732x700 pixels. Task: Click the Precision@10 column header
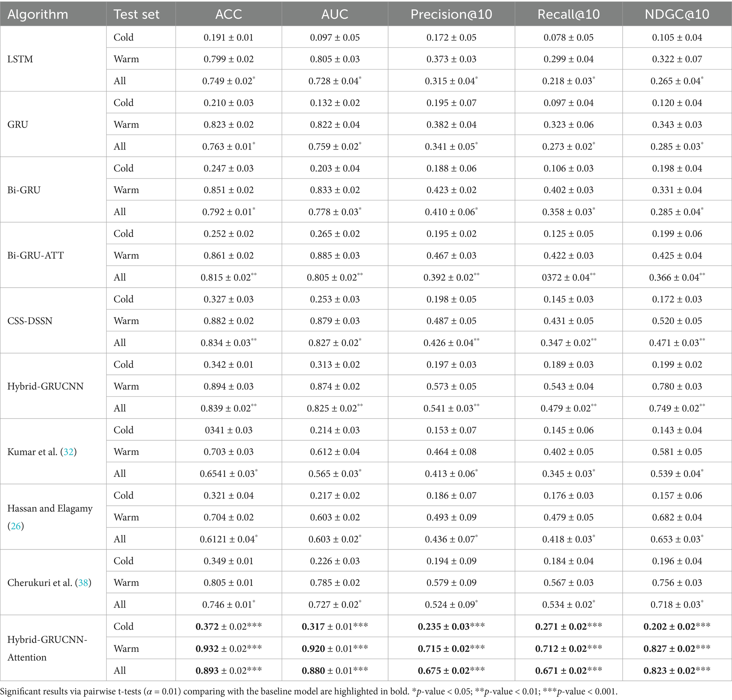(451, 14)
